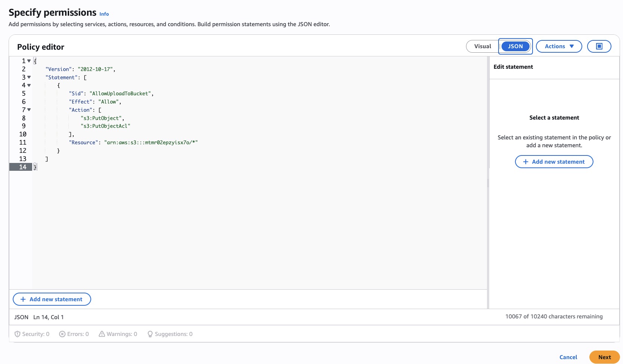Fold the Action array on line 7
This screenshot has width=623, height=364.
[29, 110]
